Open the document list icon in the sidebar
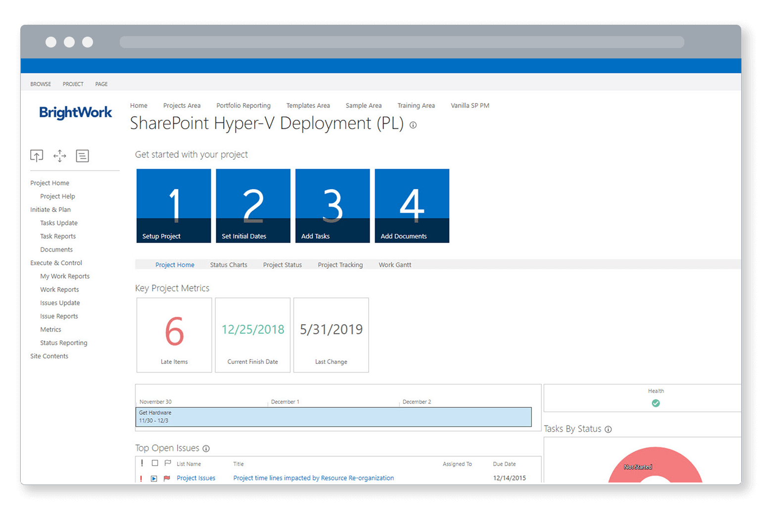The image size is (765, 532). click(82, 155)
